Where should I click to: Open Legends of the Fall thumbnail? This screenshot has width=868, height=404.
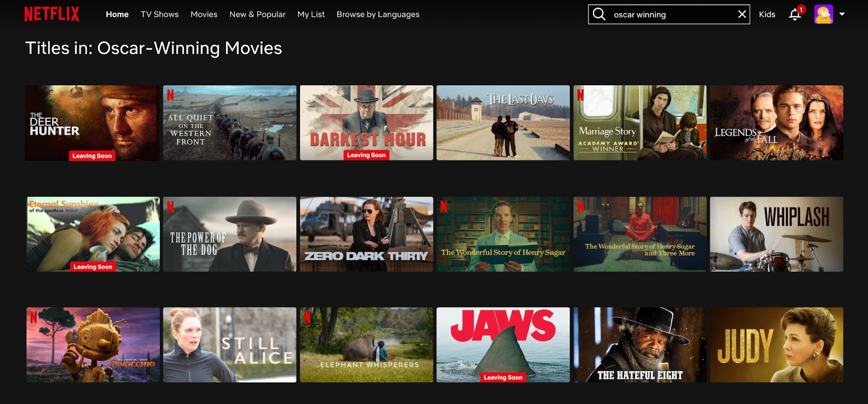point(777,123)
